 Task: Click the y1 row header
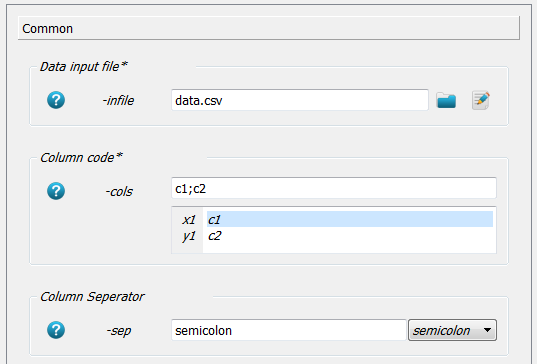(189, 236)
